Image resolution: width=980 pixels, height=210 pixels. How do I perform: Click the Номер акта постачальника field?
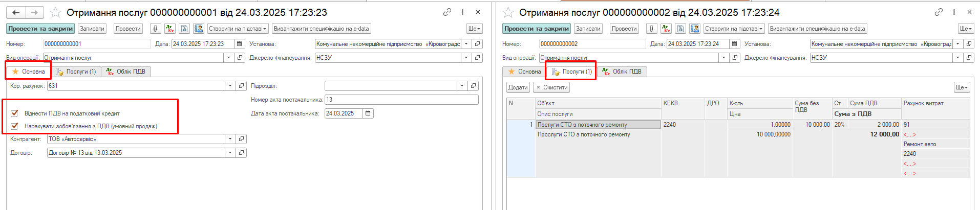tap(401, 100)
